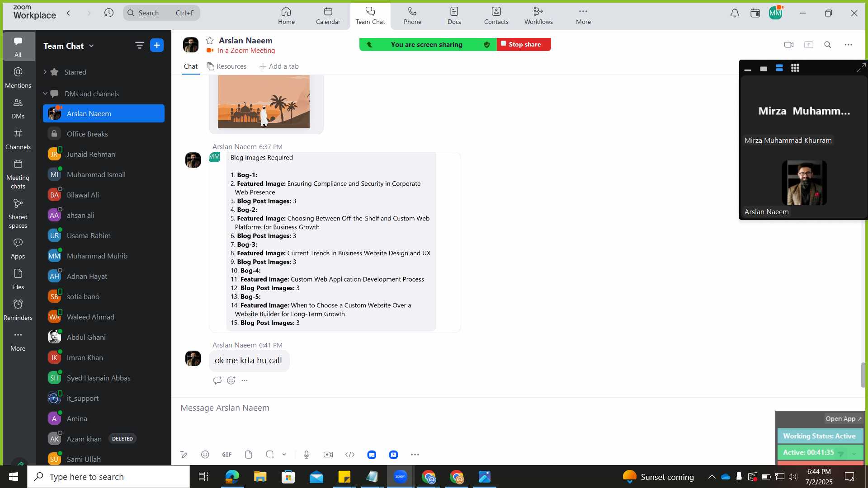Image resolution: width=868 pixels, height=488 pixels.
Task: Open the More menu in top navigation
Action: [x=583, y=16]
